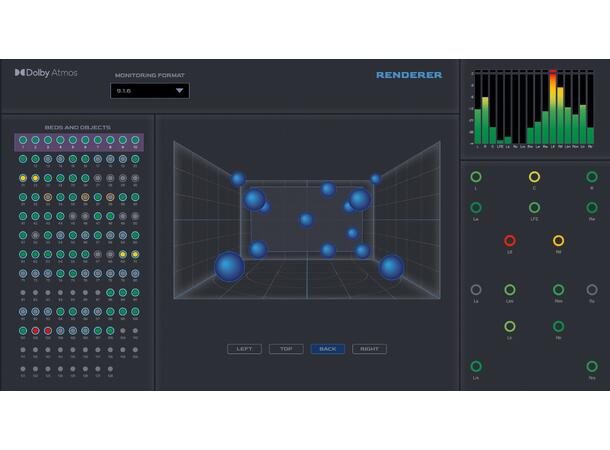This screenshot has width=610, height=450.
Task: Select bed channel 1 indicator
Action: (23, 140)
